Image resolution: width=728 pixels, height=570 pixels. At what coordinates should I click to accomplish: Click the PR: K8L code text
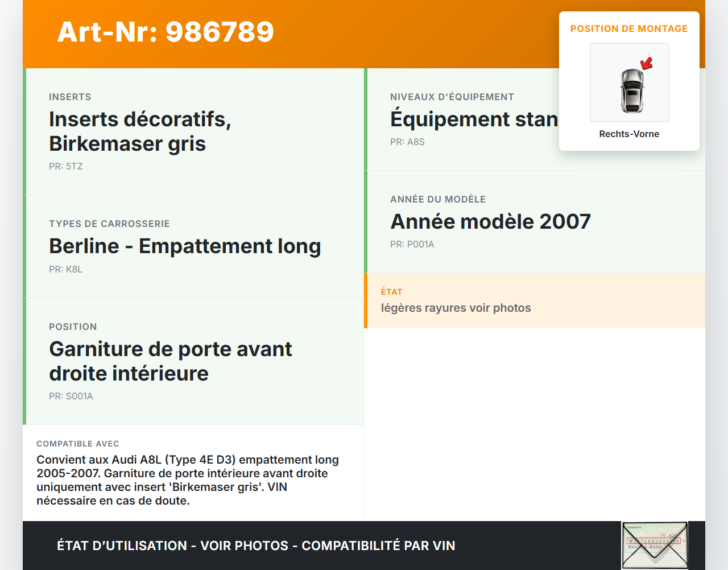pyautogui.click(x=66, y=269)
